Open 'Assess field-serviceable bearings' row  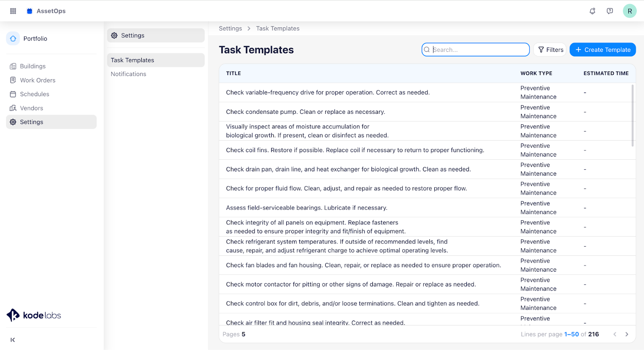(x=427, y=208)
